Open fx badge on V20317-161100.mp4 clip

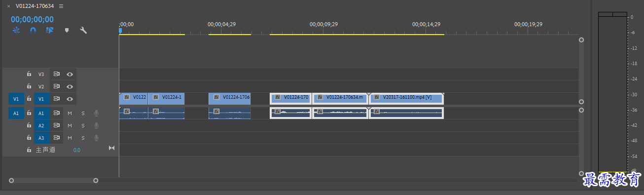[377, 98]
